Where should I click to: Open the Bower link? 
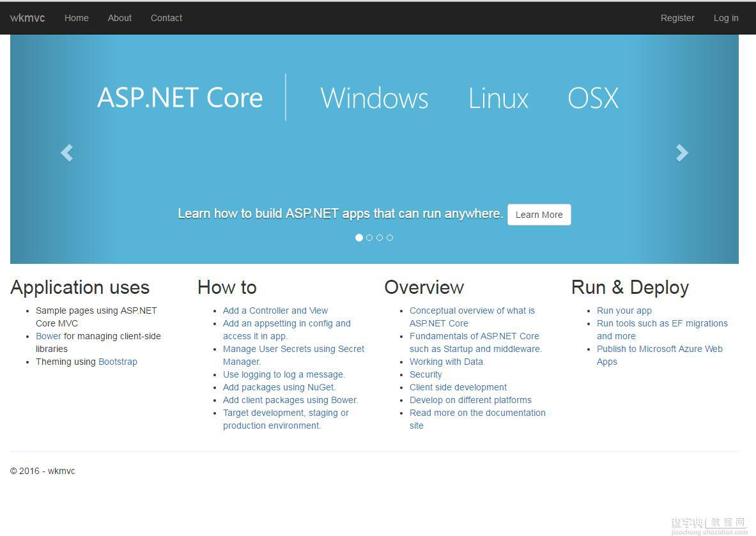coord(48,336)
